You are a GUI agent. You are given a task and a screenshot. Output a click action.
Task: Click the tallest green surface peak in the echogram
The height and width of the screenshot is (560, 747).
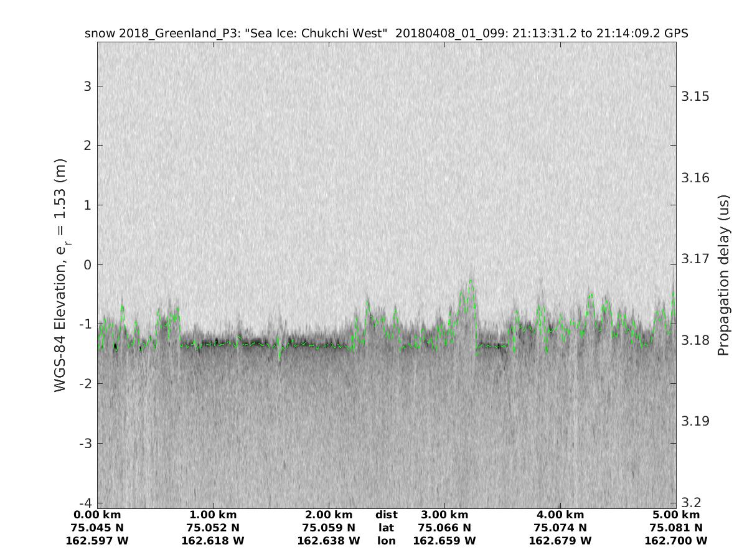(471, 281)
